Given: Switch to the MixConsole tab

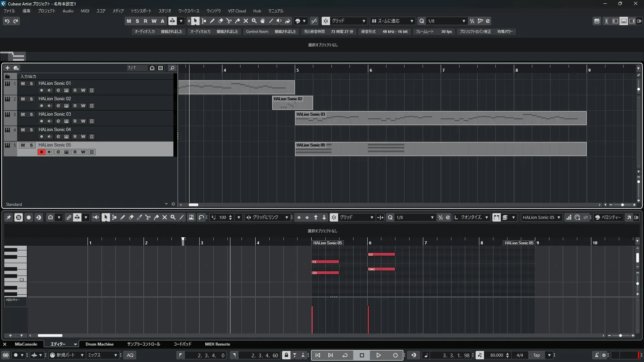Looking at the screenshot, I should pos(26,344).
